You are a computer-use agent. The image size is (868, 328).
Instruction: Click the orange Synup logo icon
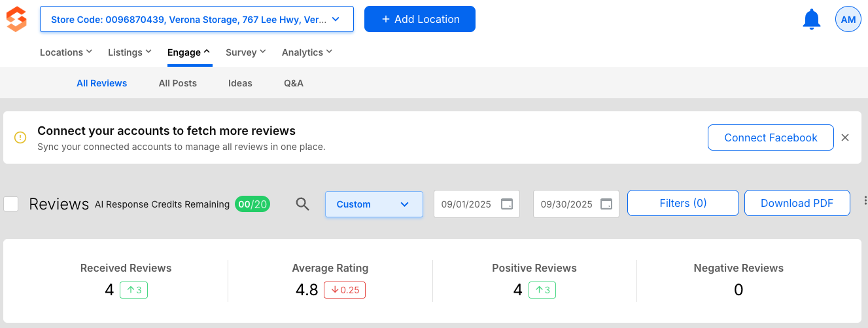click(x=16, y=20)
